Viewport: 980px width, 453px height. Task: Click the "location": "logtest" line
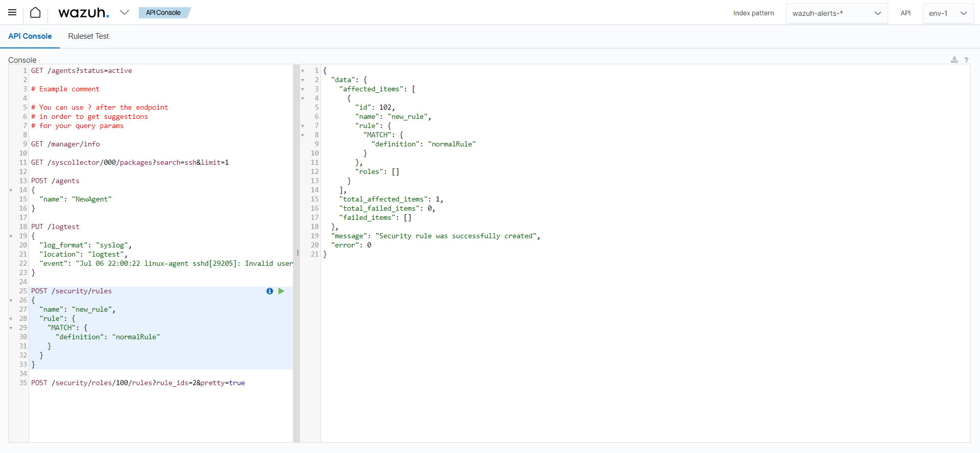(x=84, y=255)
